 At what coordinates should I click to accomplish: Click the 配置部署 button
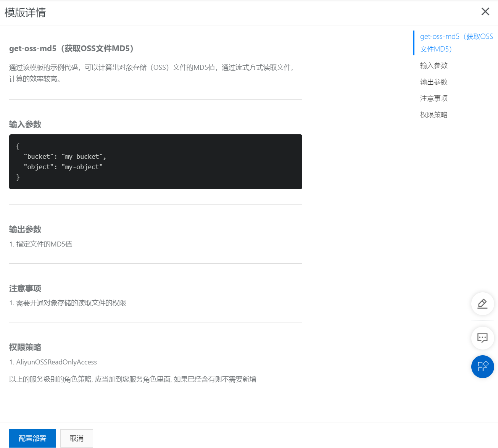coord(32,438)
